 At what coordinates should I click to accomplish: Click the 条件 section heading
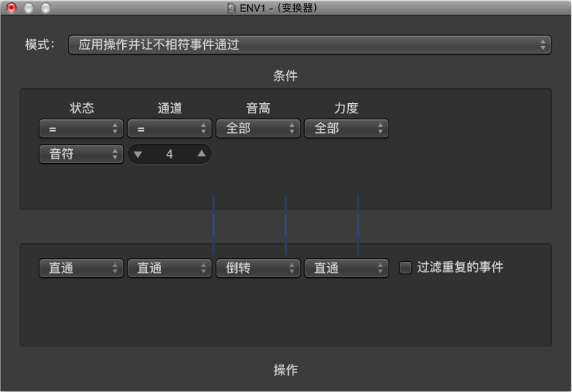[x=285, y=76]
